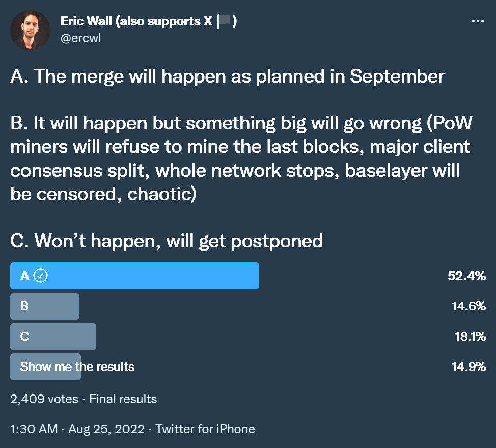The image size is (496, 448).
Task: Click the tweet line about merge in September
Action: pyautogui.click(x=227, y=76)
